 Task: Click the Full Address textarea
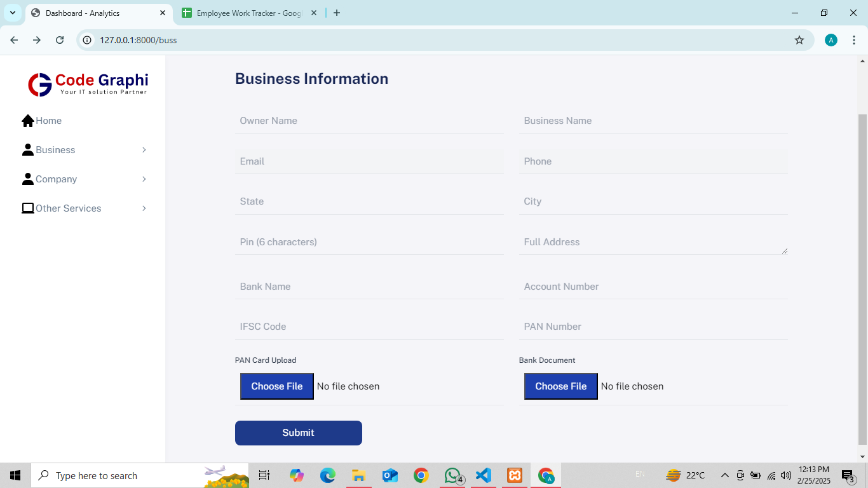click(653, 242)
